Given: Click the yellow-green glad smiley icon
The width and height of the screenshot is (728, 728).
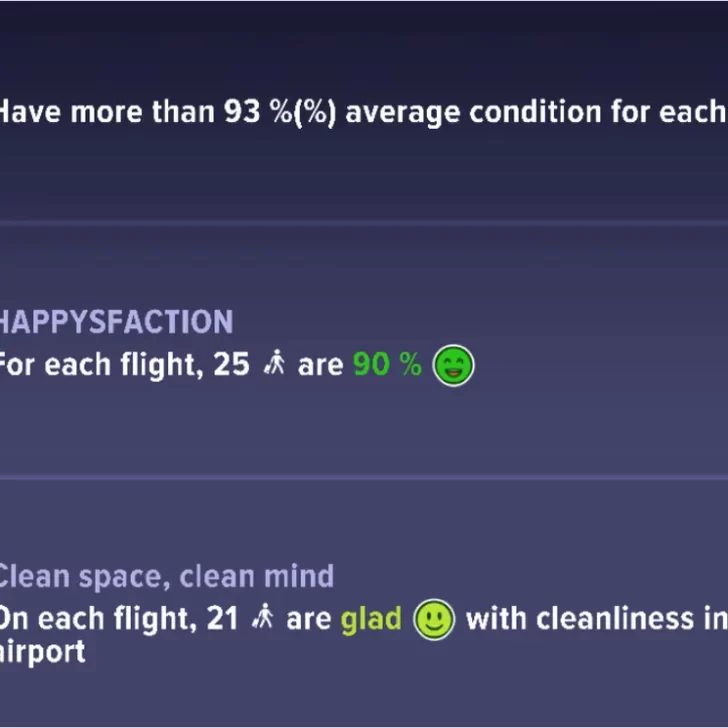Looking at the screenshot, I should (x=434, y=619).
